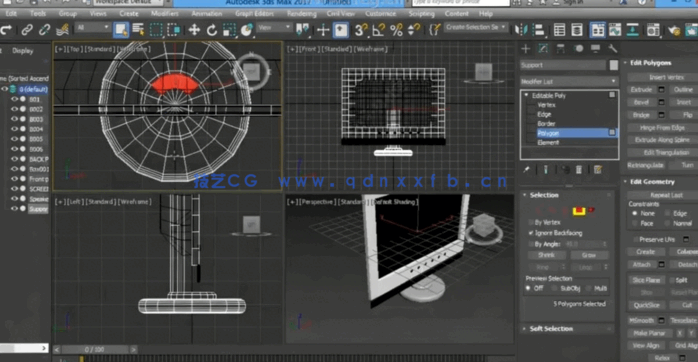This screenshot has height=362, width=698.
Task: Click the Pin Stack icon
Action: point(526,170)
